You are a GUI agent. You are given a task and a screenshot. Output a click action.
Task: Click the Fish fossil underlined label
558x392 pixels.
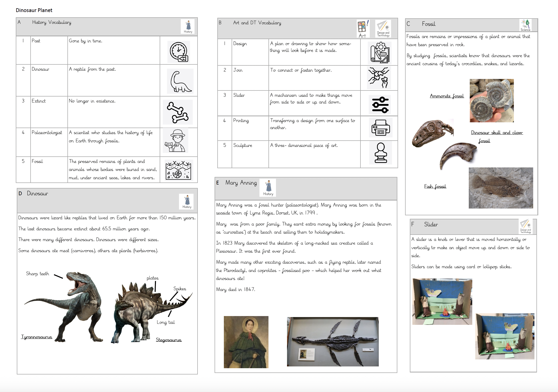pyautogui.click(x=435, y=186)
